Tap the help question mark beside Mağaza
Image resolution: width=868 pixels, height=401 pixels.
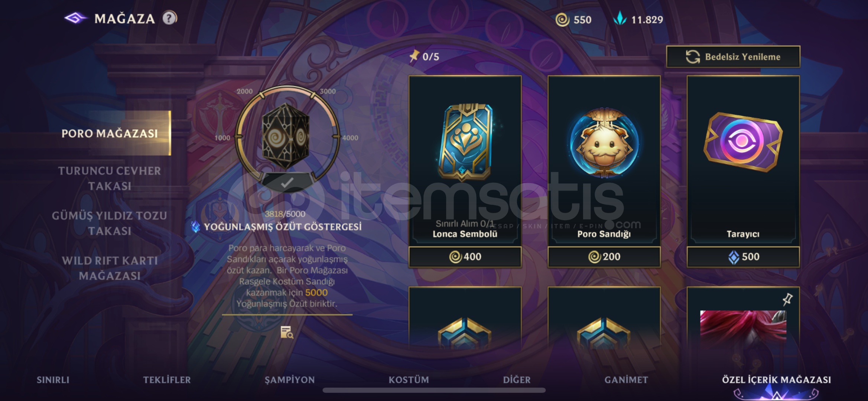click(170, 18)
